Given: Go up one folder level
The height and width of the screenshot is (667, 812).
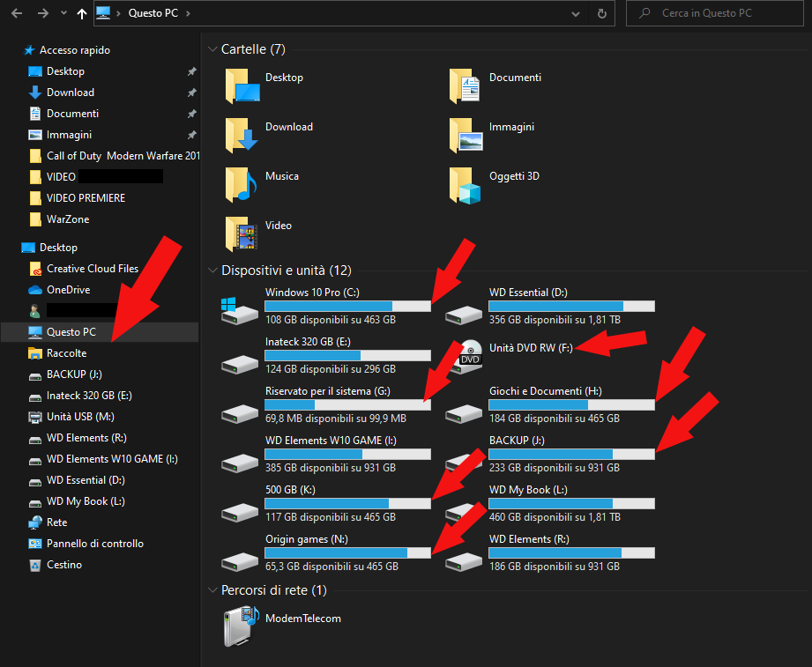Looking at the screenshot, I should point(82,13).
